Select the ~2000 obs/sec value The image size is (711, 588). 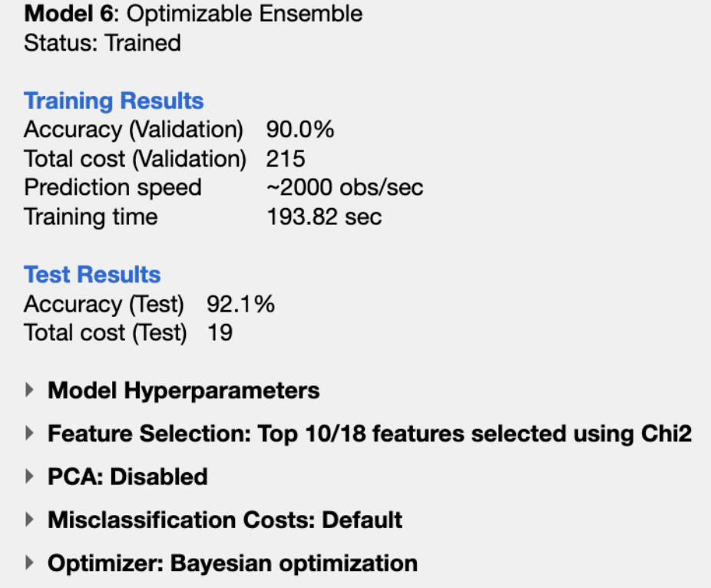point(345,187)
